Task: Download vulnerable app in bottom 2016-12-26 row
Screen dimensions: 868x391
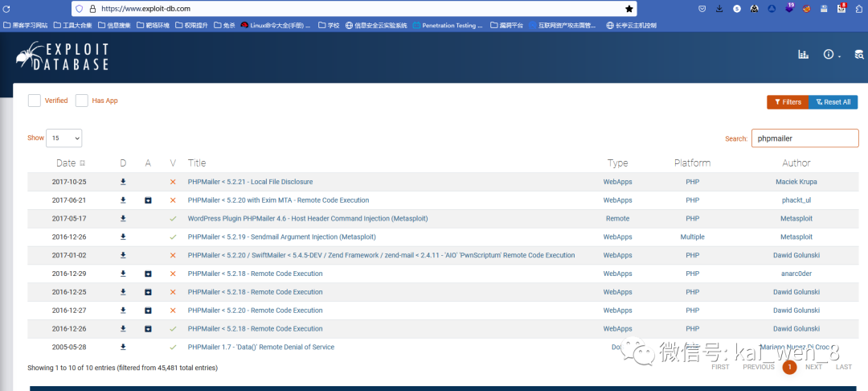Action: [148, 328]
